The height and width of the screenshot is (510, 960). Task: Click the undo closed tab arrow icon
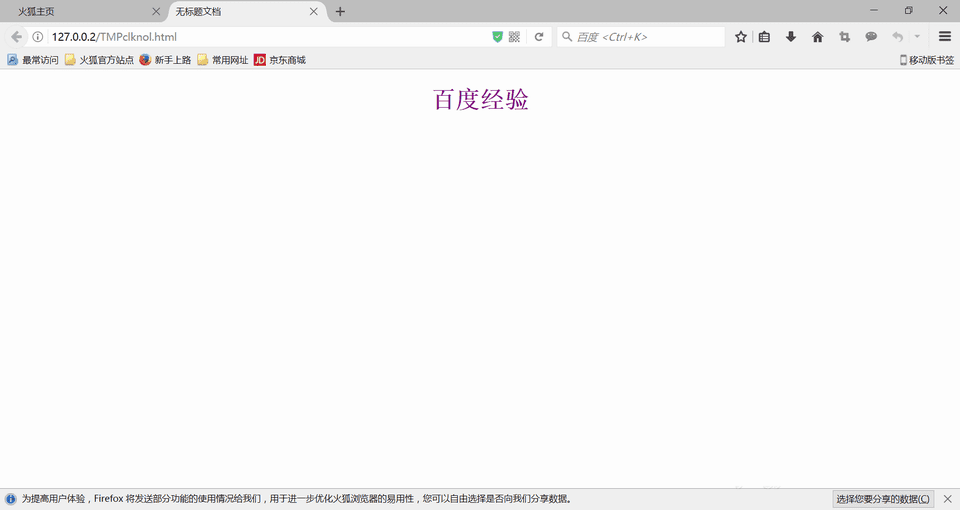click(x=898, y=37)
